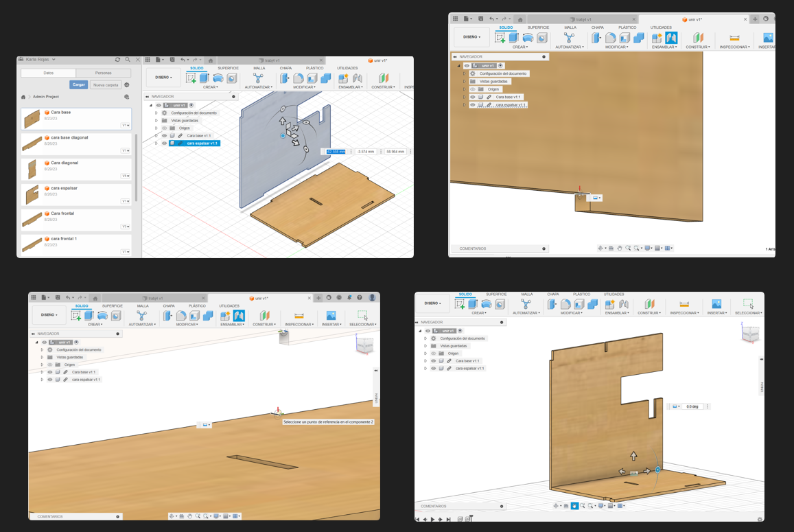Hide Cara base v1:1 in the data-panel window browser
The height and width of the screenshot is (532, 794).
pos(164,136)
